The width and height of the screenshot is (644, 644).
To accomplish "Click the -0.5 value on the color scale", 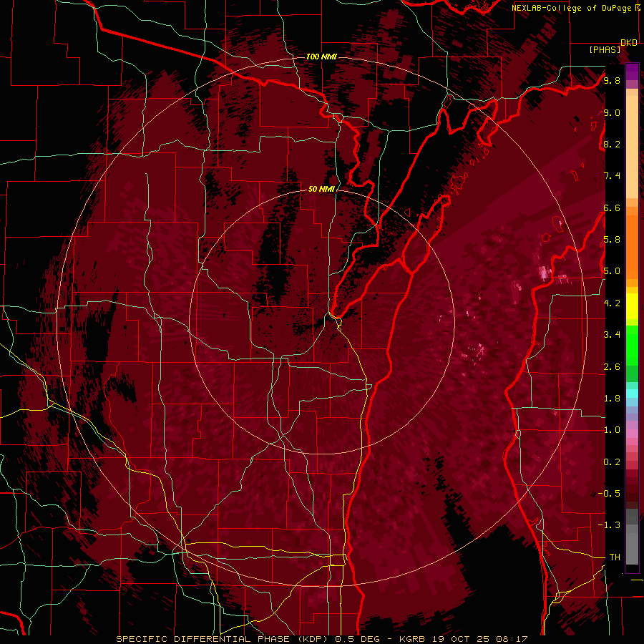I will tap(609, 494).
